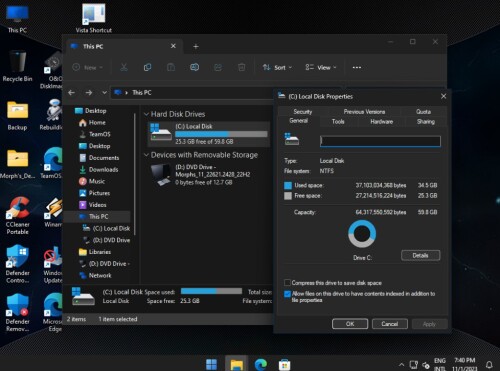500x371 pixels.
Task: Select the Defender Remover desktop icon
Action: click(18, 313)
